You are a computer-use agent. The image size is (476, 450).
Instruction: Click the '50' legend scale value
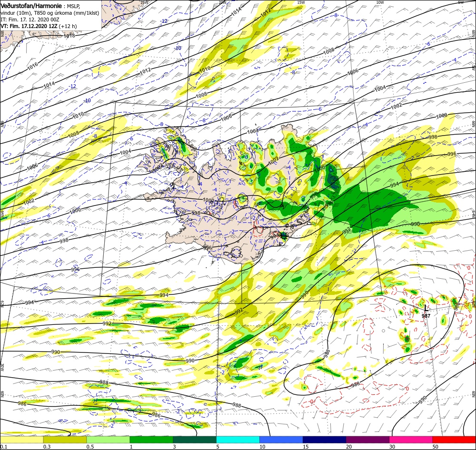click(x=436, y=447)
